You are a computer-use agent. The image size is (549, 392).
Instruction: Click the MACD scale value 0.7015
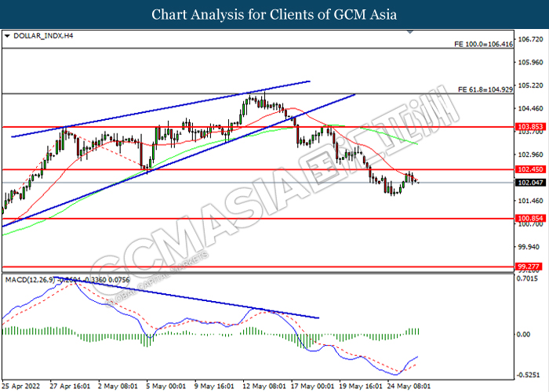pos(527,278)
